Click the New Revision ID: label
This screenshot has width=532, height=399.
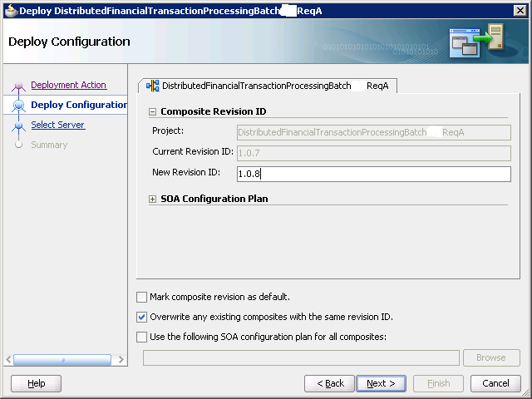pos(186,172)
